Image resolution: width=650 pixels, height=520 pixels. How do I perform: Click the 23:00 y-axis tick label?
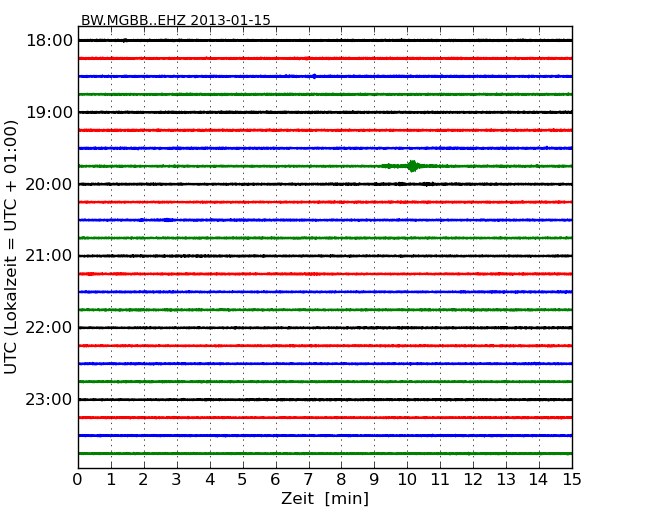tap(49, 399)
